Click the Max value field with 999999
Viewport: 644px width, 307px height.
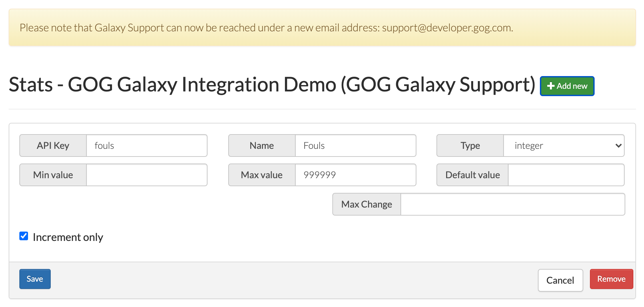[355, 175]
